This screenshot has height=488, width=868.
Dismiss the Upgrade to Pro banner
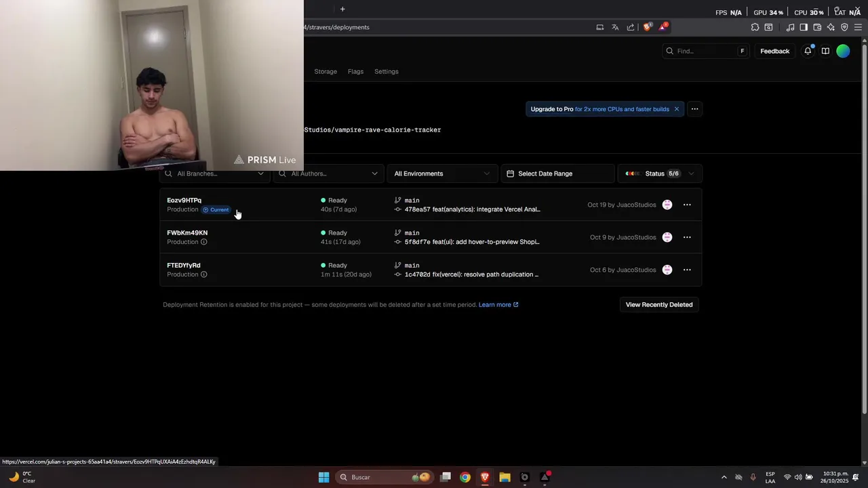click(676, 109)
